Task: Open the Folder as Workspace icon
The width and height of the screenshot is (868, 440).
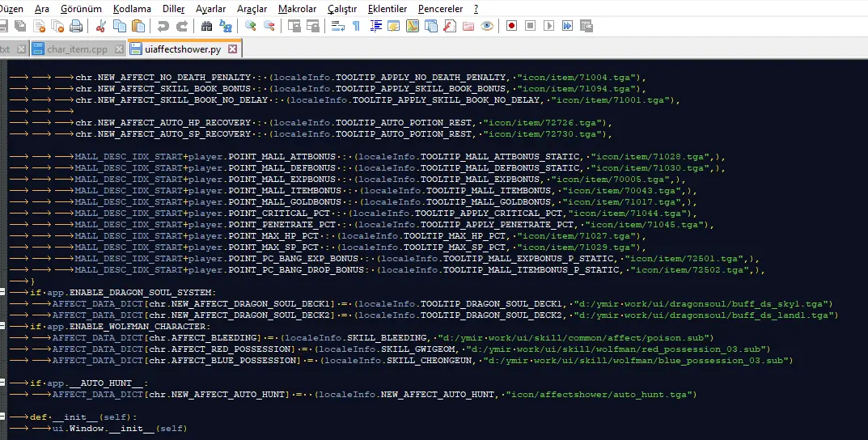Action: [x=468, y=26]
